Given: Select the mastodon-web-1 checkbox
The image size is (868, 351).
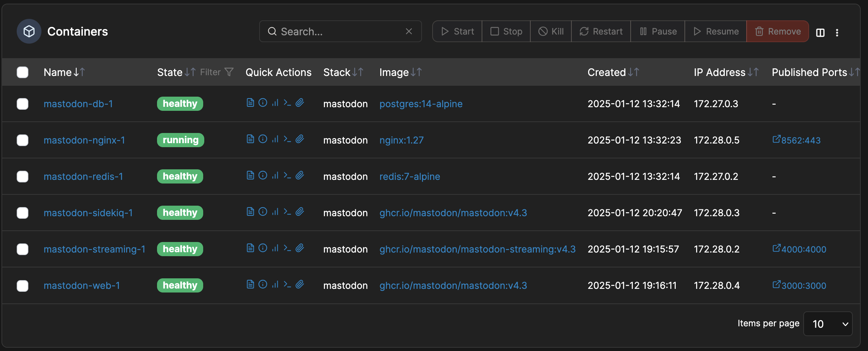Looking at the screenshot, I should pyautogui.click(x=23, y=286).
